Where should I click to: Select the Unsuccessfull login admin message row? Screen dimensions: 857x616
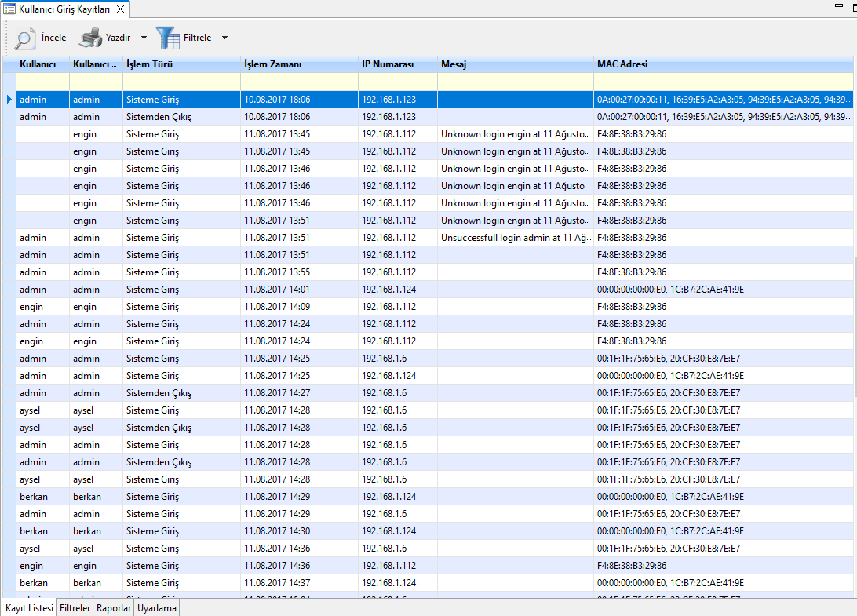(x=514, y=238)
